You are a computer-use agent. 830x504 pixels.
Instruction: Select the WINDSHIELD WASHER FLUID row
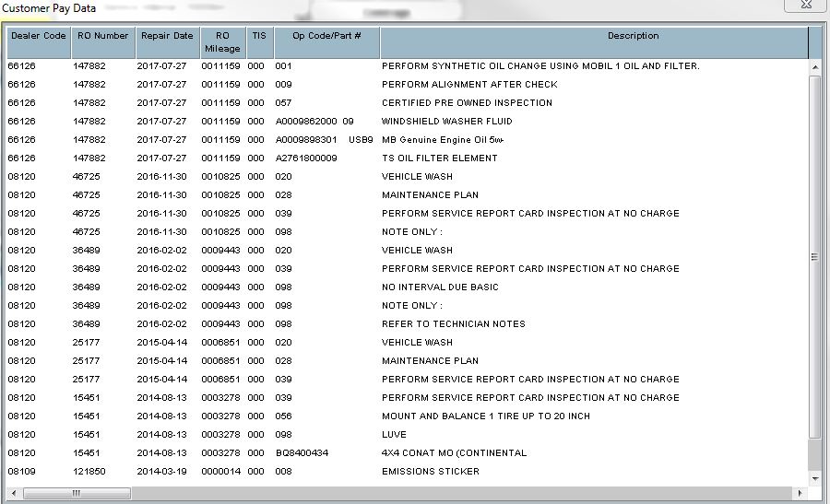coord(407,121)
